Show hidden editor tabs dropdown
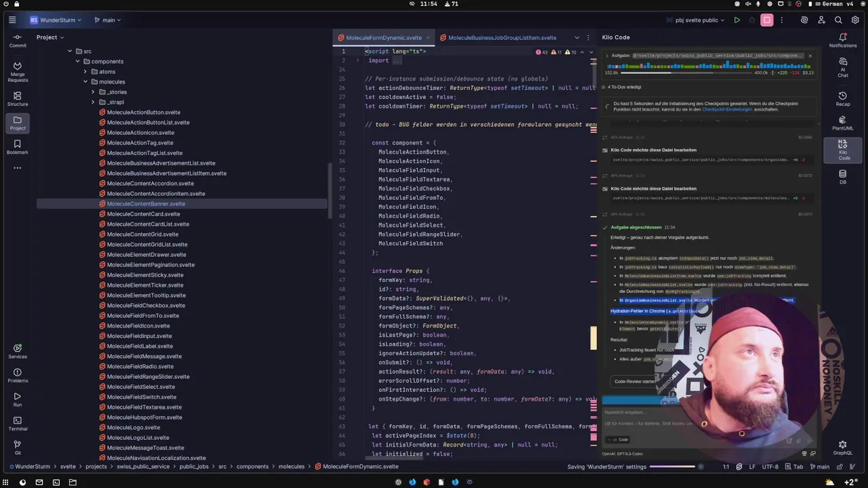 (x=577, y=38)
